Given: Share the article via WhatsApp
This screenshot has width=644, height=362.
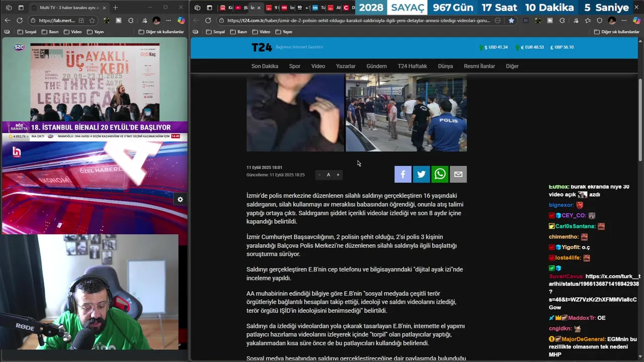Looking at the screenshot, I should [x=440, y=174].
